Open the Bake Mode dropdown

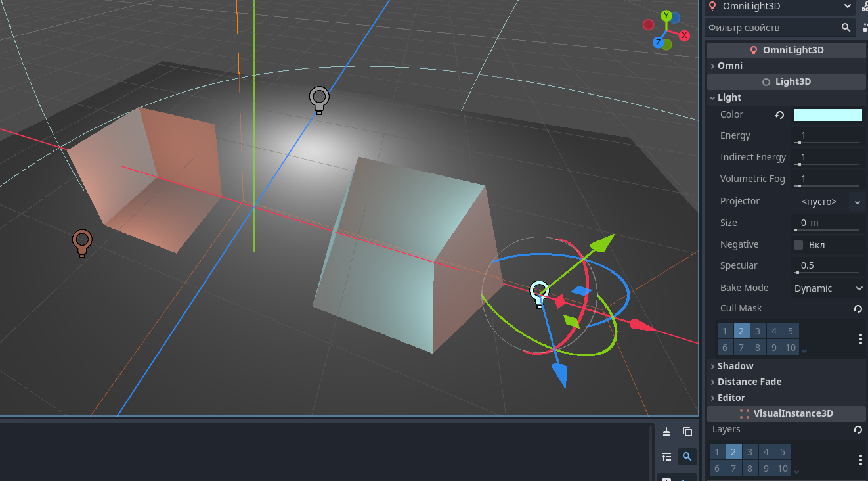click(828, 288)
